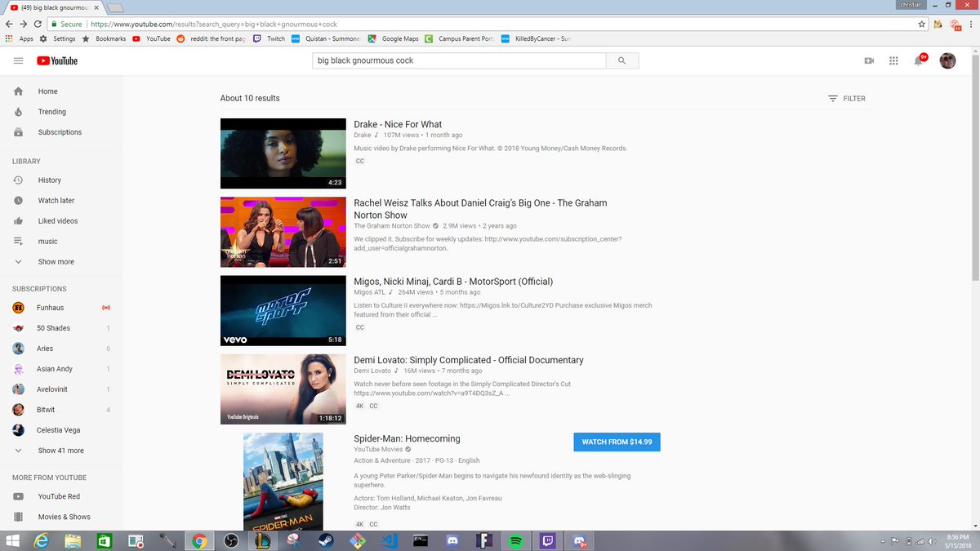Screen dimensions: 980x551
Task: Reload the page
Action: tap(38, 24)
